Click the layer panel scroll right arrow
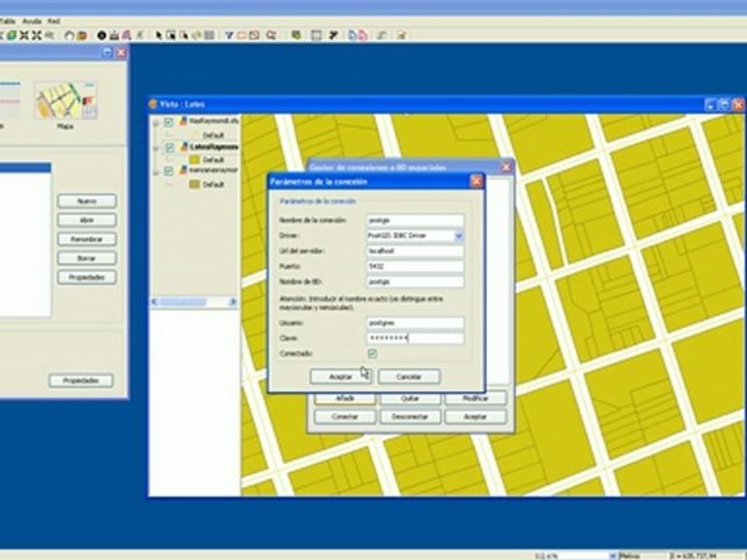Image resolution: width=747 pixels, height=560 pixels. (233, 302)
